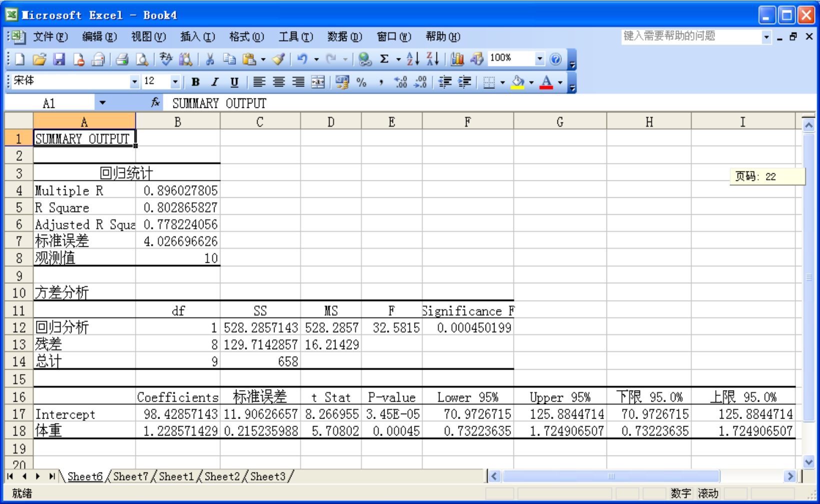This screenshot has height=504, width=820.
Task: Toggle bold formatting
Action: tap(195, 82)
